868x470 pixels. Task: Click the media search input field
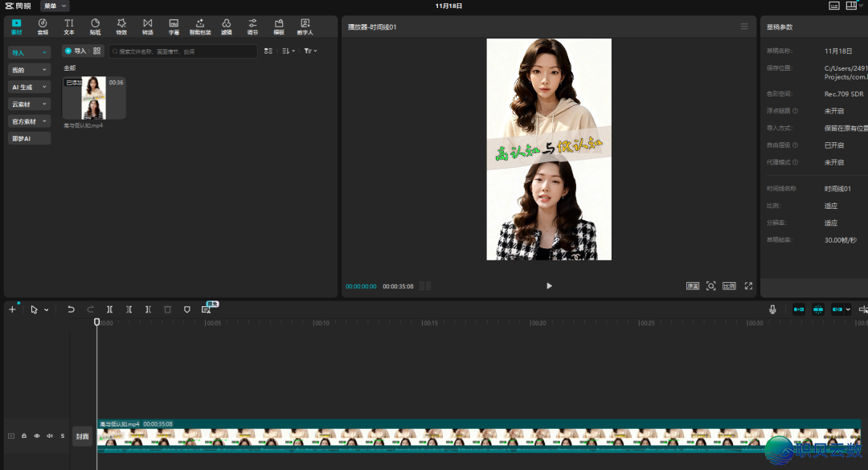[x=185, y=51]
